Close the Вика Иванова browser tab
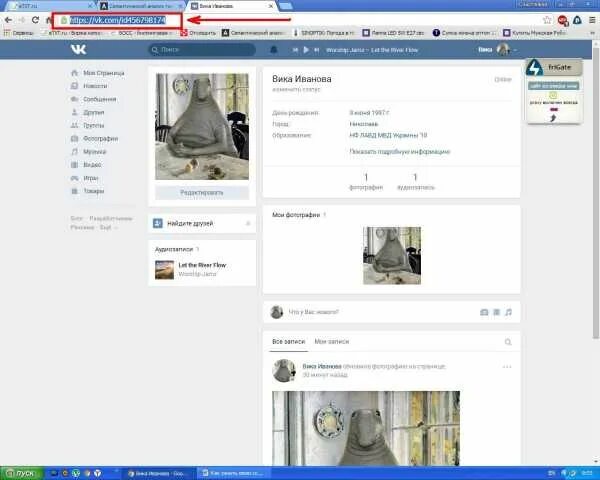Screen dimensions: 600x480 (271, 6)
